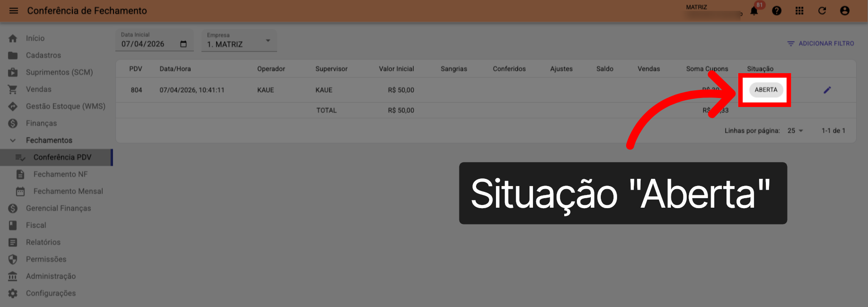
Task: Open the user account icon
Action: coord(844,11)
